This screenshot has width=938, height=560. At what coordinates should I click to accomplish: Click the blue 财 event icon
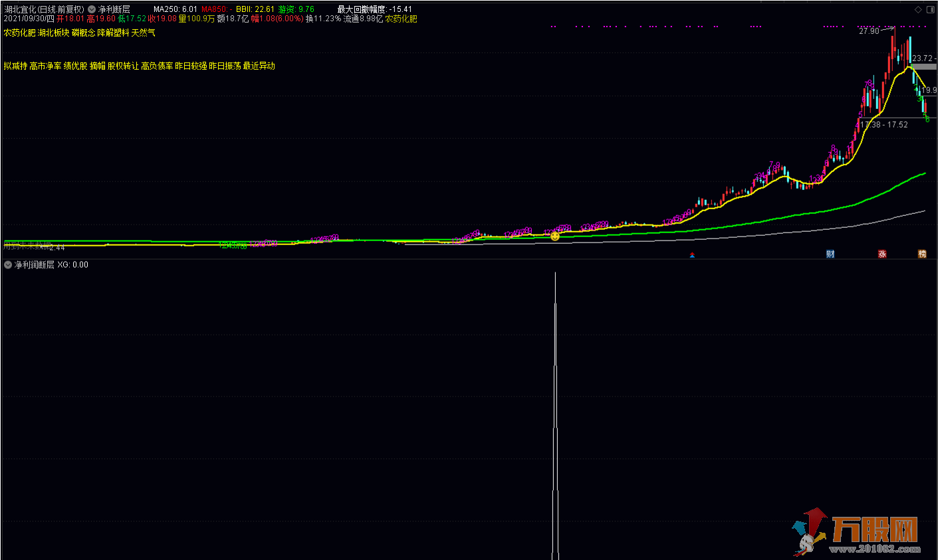coord(830,254)
